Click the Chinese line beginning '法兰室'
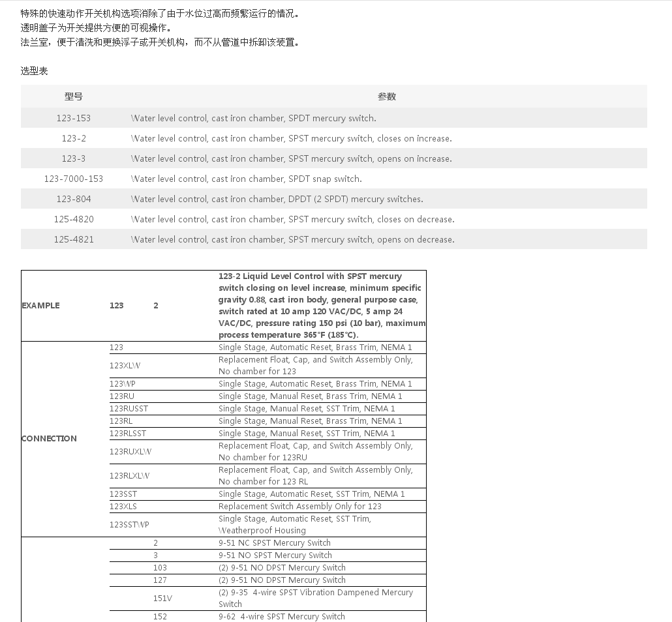This screenshot has width=672, height=622. (161, 42)
